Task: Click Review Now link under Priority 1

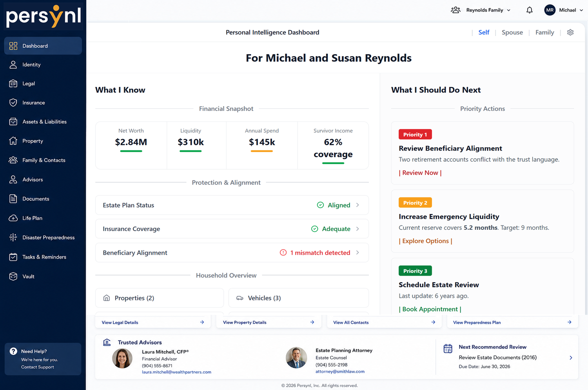Action: point(420,173)
